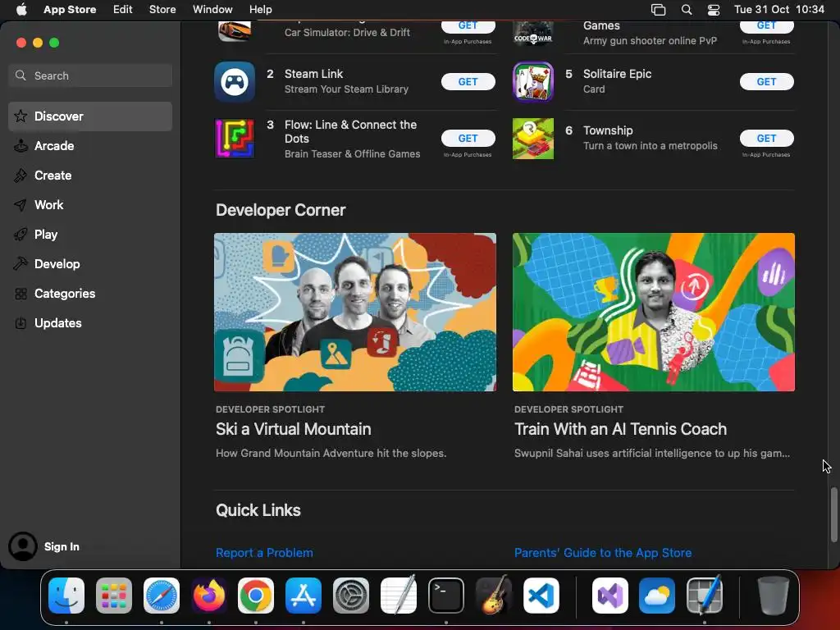Open Ski a Virtual Mountain story title
The width and height of the screenshot is (840, 630).
click(293, 429)
